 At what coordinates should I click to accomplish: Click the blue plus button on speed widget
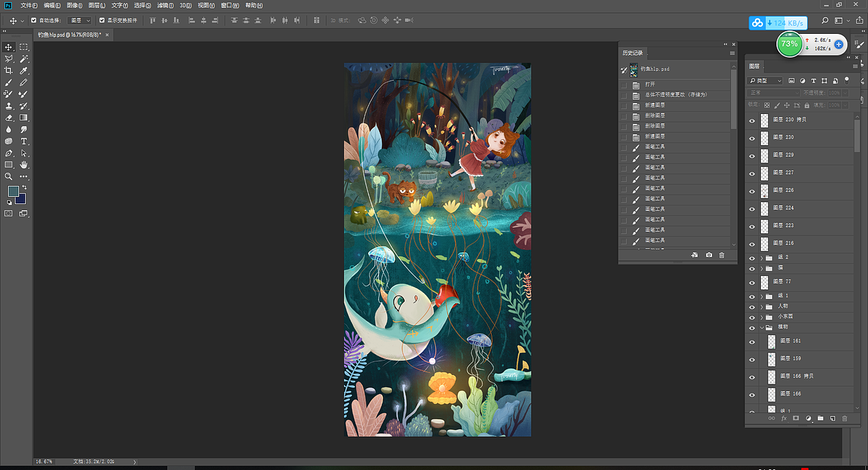[839, 44]
